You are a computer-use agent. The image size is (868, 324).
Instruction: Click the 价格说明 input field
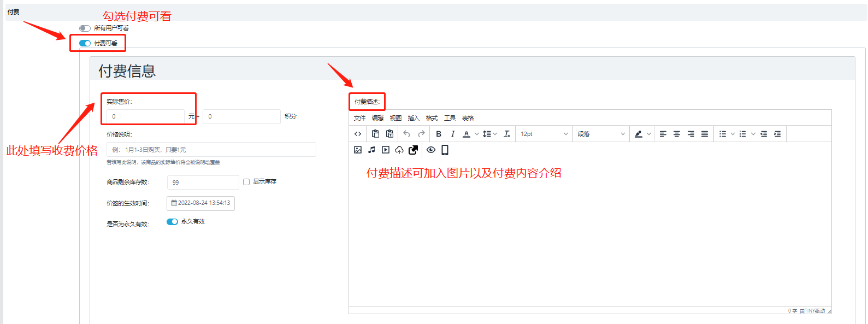211,150
